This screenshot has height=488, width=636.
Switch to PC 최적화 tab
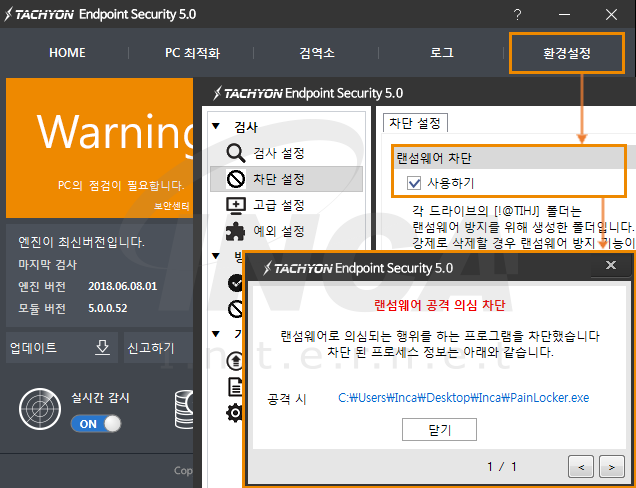[192, 53]
